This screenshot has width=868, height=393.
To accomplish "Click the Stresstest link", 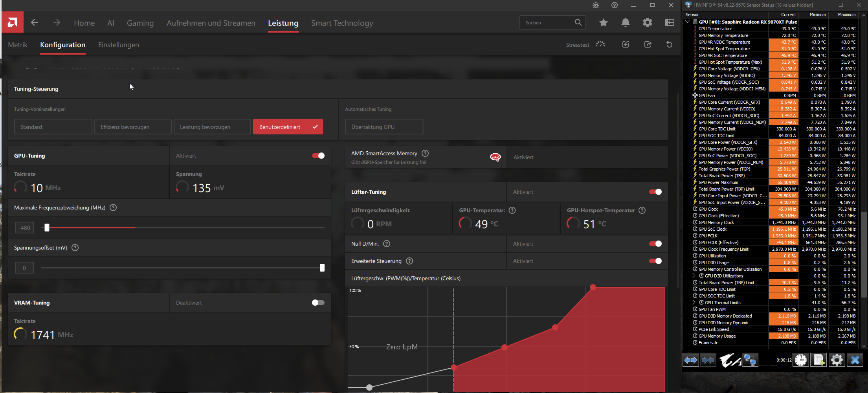I will tap(578, 45).
